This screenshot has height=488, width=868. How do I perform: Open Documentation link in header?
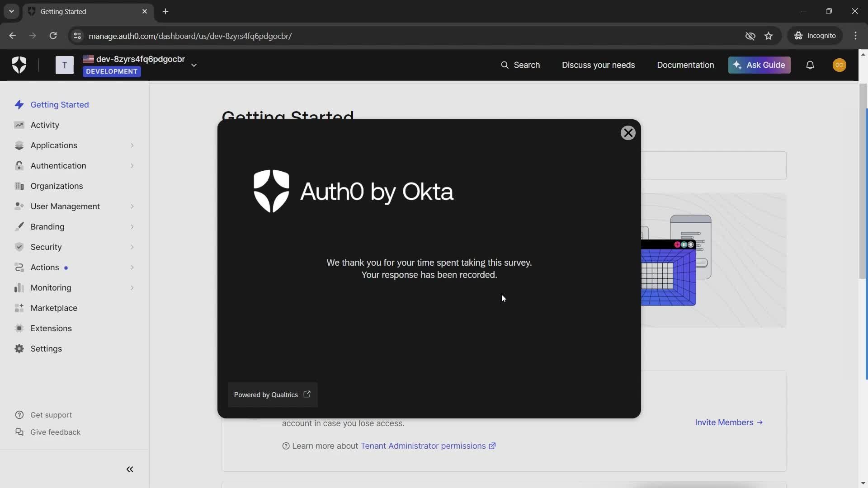click(685, 65)
